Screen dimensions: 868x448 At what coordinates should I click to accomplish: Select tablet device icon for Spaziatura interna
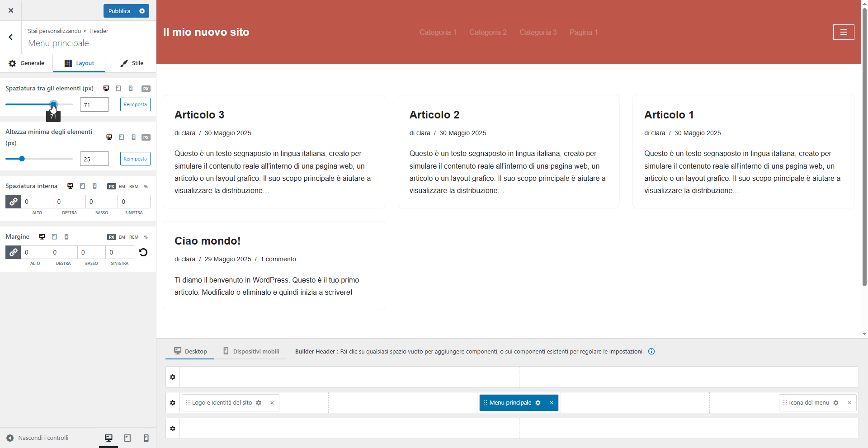tap(82, 186)
